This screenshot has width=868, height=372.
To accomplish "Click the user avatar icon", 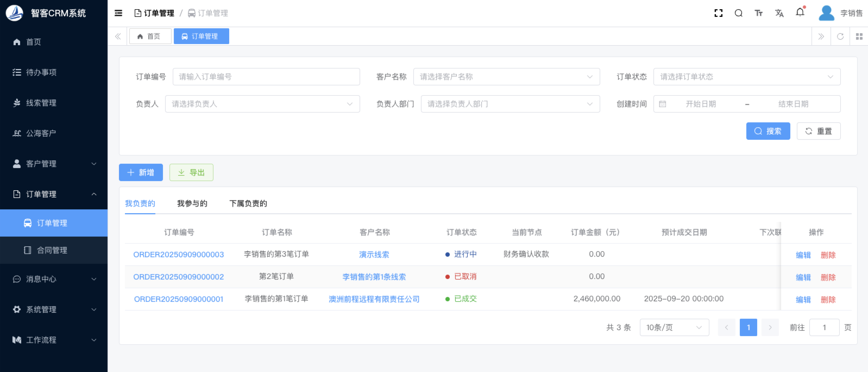I will tap(826, 13).
